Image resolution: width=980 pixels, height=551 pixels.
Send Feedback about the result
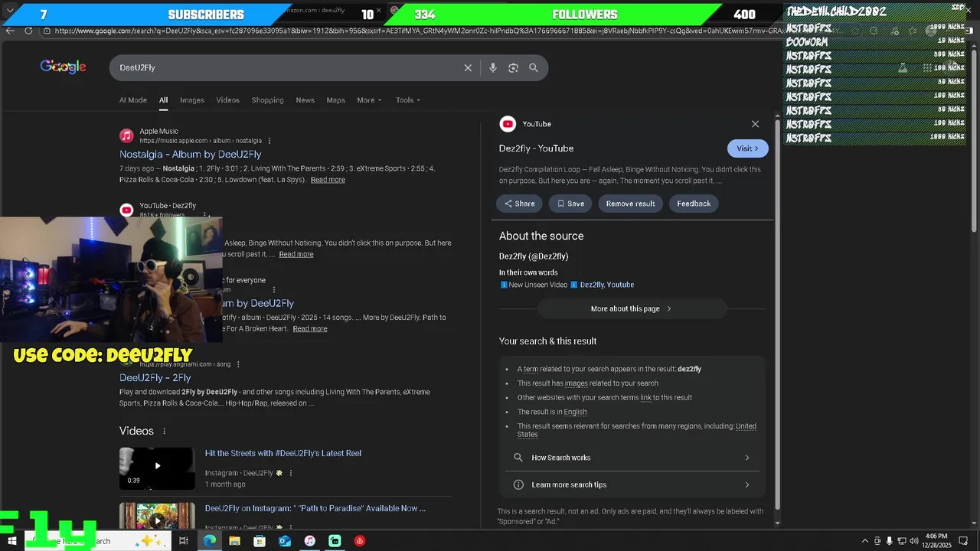(694, 204)
